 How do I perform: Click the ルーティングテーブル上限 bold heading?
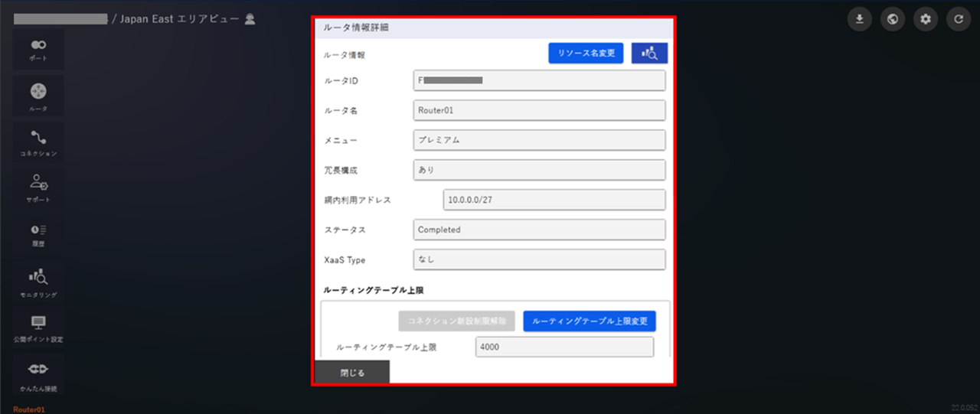374,291
